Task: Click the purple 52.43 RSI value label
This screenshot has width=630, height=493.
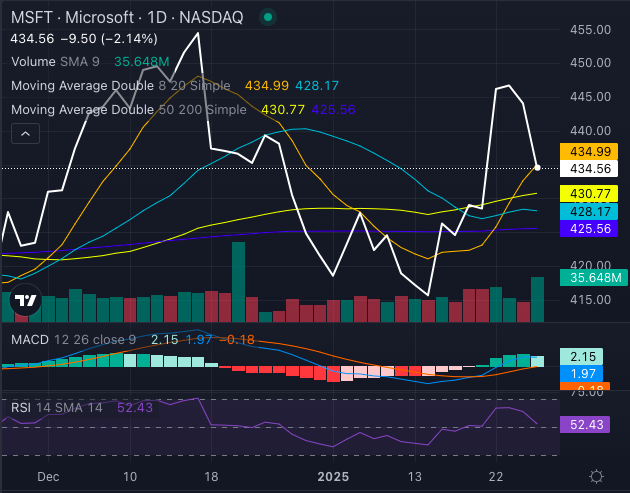Action: point(590,425)
